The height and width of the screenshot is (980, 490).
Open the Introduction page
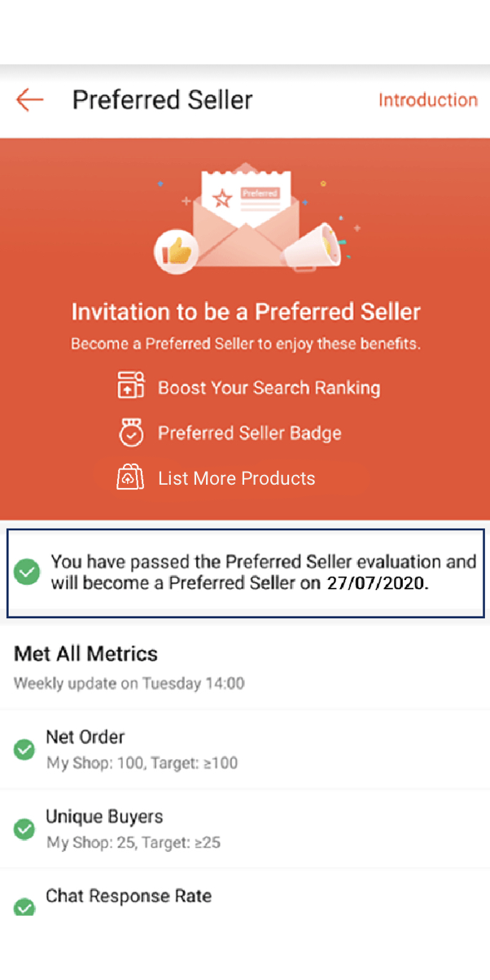[428, 99]
